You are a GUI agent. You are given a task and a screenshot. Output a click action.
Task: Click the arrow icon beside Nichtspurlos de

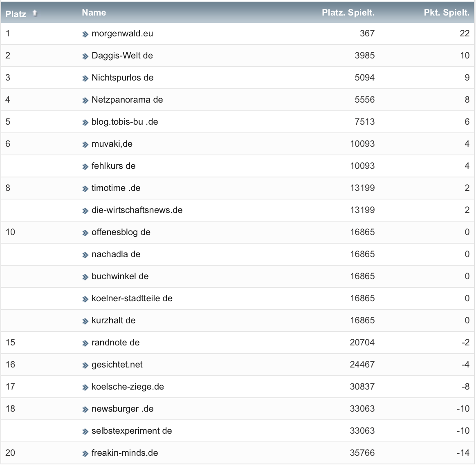click(x=85, y=78)
